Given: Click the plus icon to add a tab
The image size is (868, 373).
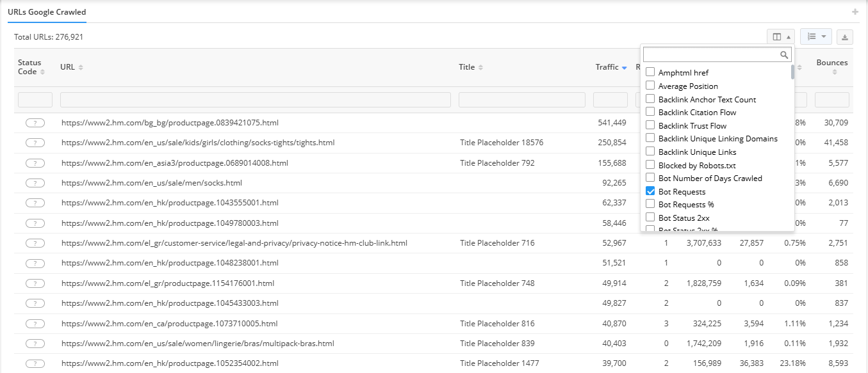Looking at the screenshot, I should pos(855,12).
